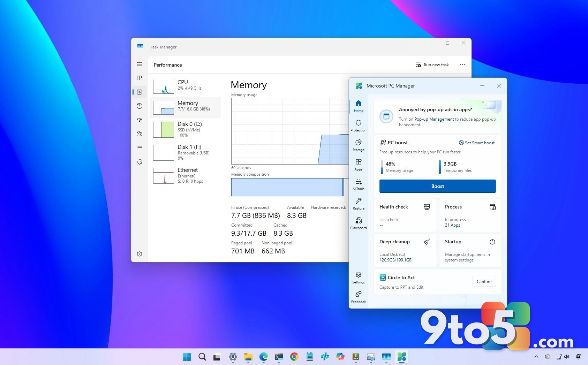Click the Pop-up Management link

[434, 119]
